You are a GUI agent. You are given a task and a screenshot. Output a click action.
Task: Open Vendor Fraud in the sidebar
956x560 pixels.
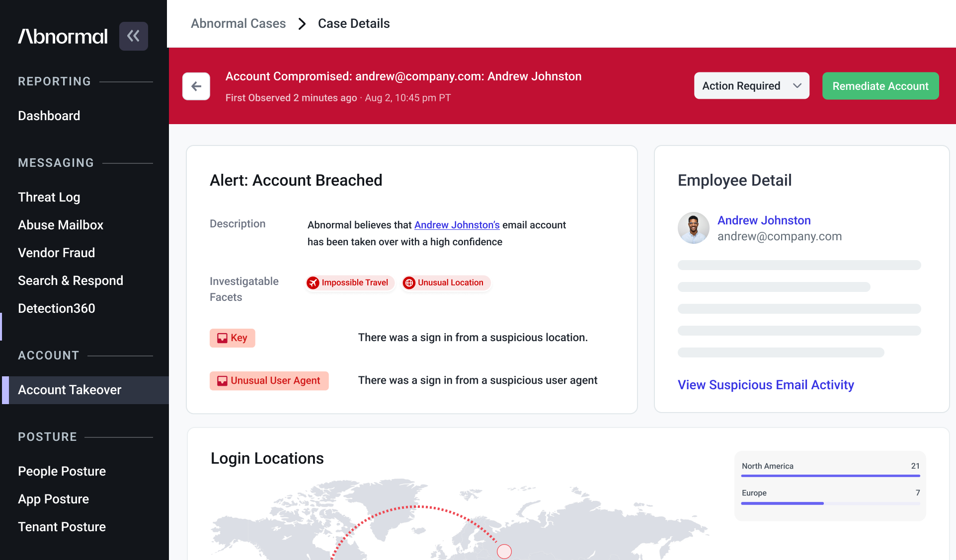pyautogui.click(x=57, y=253)
